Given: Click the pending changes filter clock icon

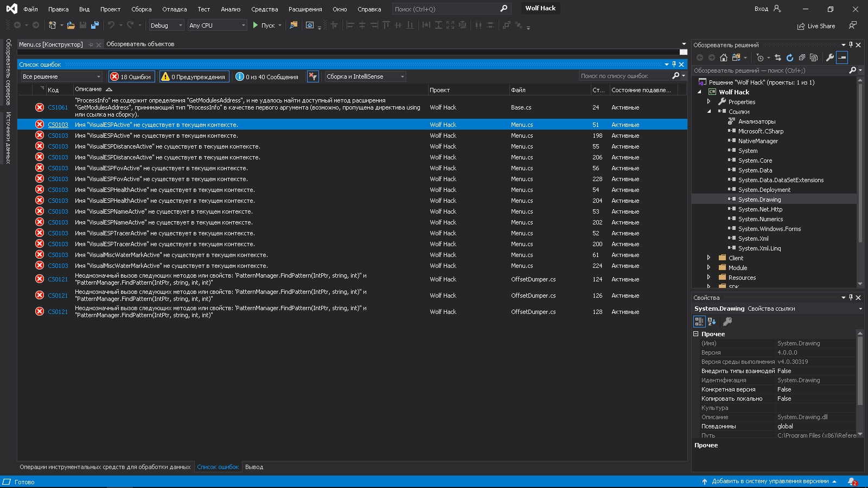Looking at the screenshot, I should coord(760,57).
